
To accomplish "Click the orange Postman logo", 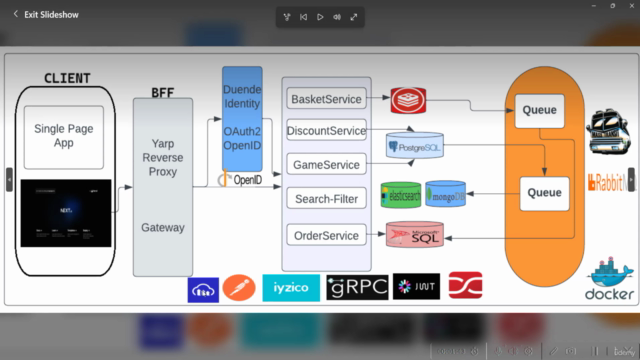I will pos(239,288).
